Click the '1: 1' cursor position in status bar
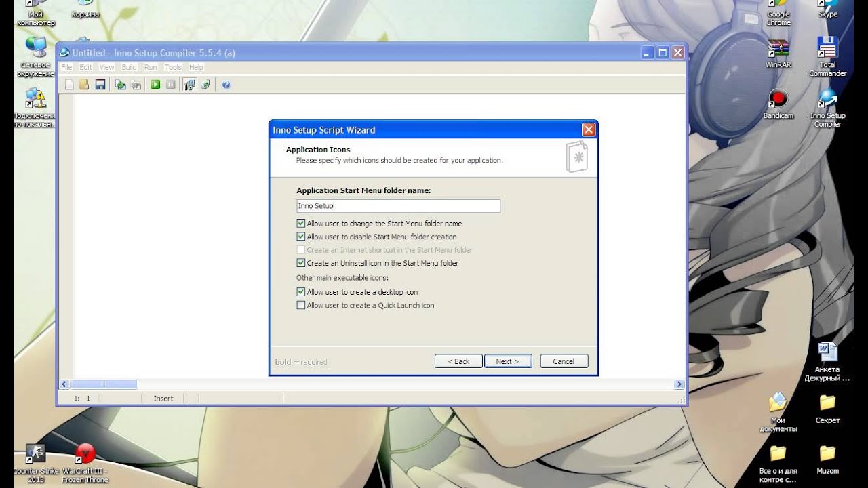 click(x=81, y=399)
